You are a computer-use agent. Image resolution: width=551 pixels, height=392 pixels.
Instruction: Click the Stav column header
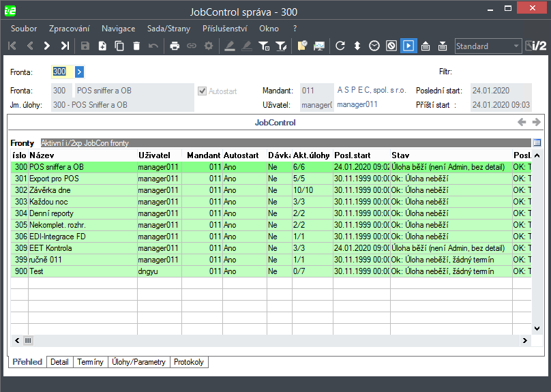451,155
